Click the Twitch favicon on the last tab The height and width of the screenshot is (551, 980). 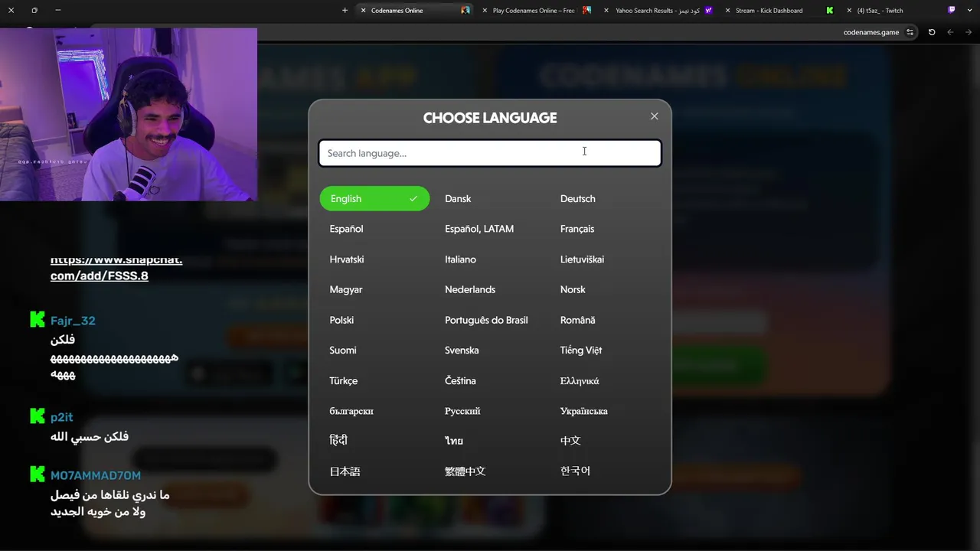pyautogui.click(x=952, y=11)
